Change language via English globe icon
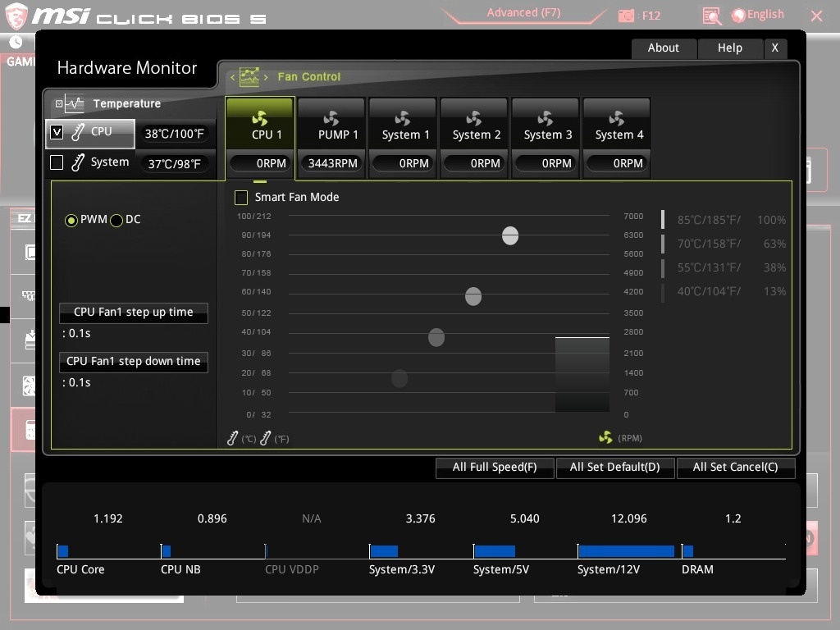The image size is (840, 630). pyautogui.click(x=738, y=16)
